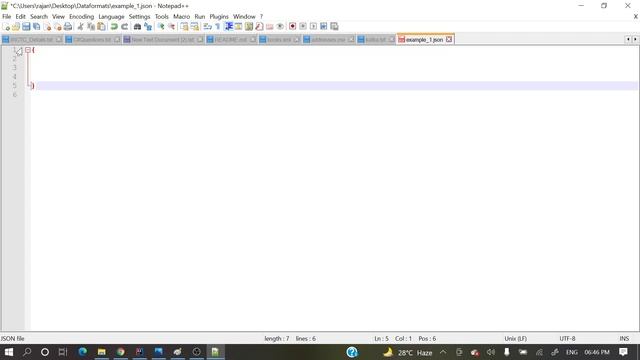Click the Copy toolbar icon
The width and height of the screenshot is (640, 360).
91,27
